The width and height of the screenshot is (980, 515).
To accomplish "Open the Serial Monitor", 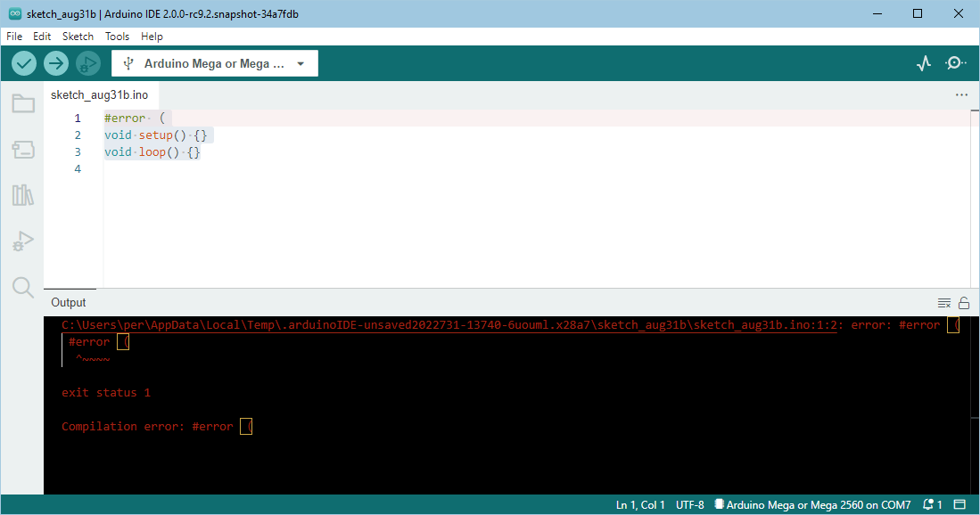I will point(956,63).
